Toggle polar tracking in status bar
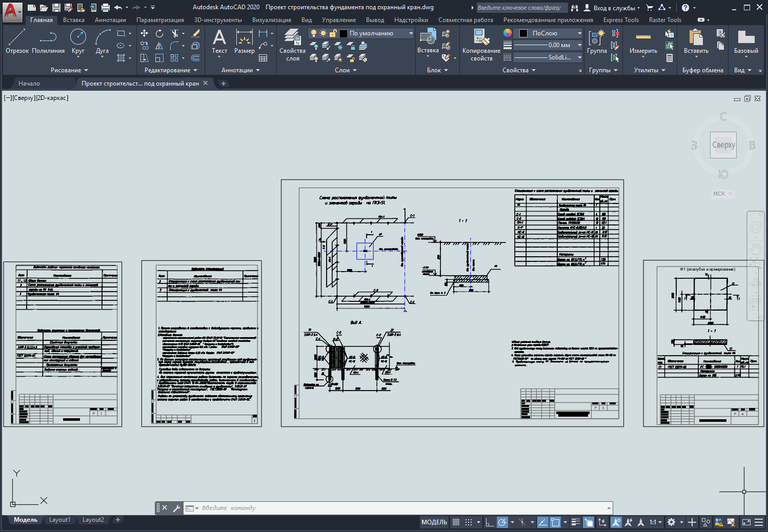768x532 pixels. (x=502, y=522)
